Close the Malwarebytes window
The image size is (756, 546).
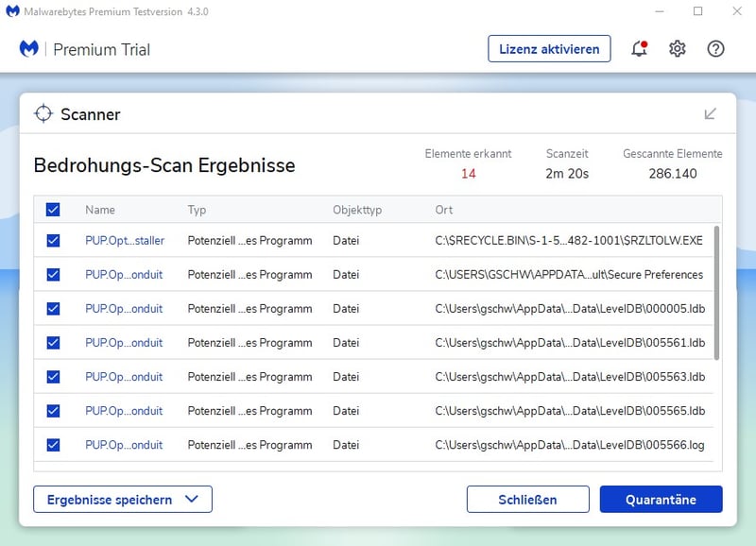[x=737, y=11]
